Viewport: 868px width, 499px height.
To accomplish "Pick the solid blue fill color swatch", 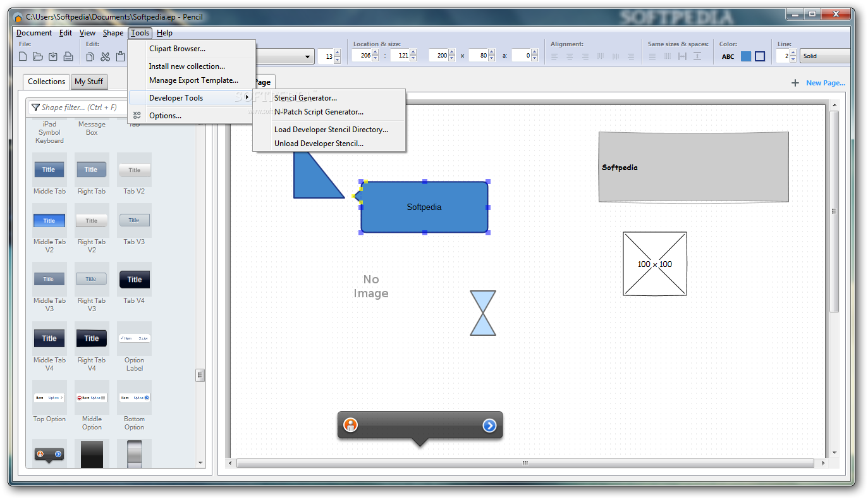I will (x=746, y=56).
